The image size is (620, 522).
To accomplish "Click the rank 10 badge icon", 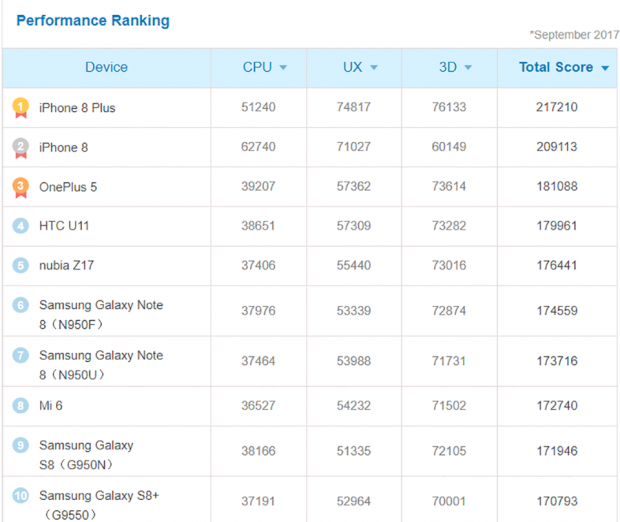I will (20, 495).
